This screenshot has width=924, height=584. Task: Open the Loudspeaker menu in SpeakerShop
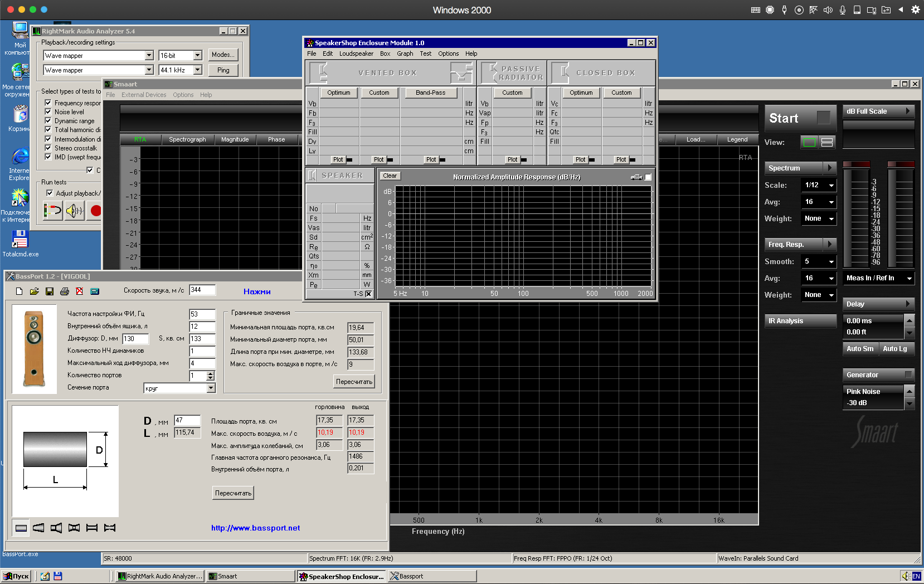click(x=356, y=53)
